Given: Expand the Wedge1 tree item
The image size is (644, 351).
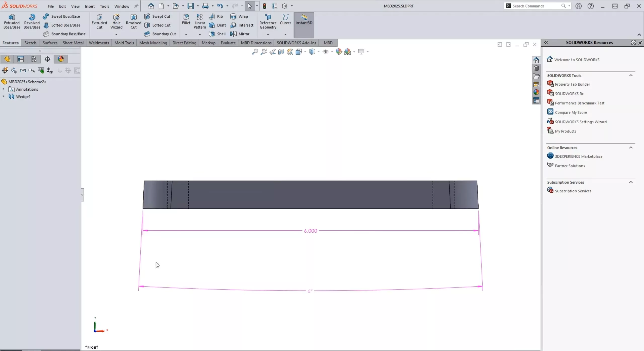Looking at the screenshot, I should tap(4, 96).
